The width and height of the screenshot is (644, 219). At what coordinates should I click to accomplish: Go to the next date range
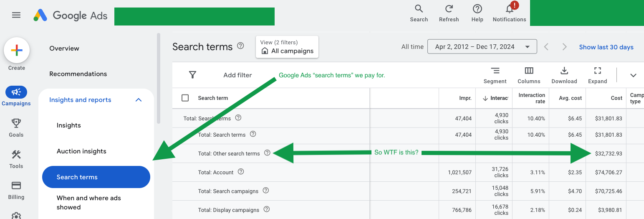[x=564, y=47]
